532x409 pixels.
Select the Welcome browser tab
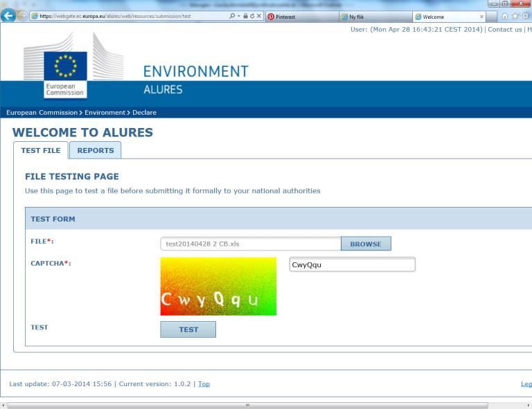pyautogui.click(x=445, y=17)
